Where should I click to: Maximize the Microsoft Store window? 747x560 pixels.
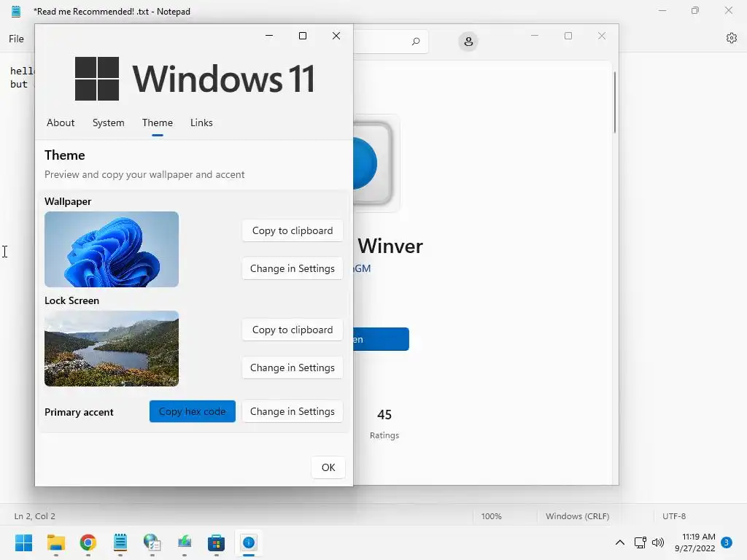[x=568, y=36]
